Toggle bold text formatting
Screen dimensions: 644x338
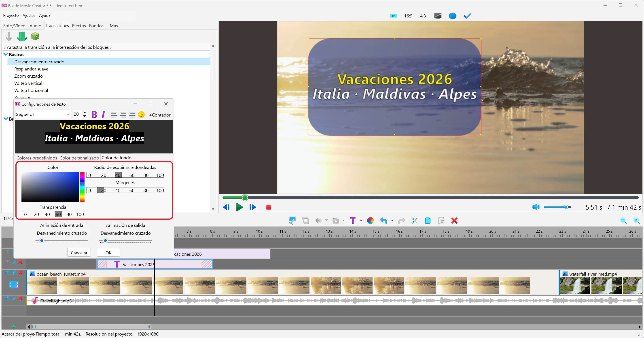[94, 115]
